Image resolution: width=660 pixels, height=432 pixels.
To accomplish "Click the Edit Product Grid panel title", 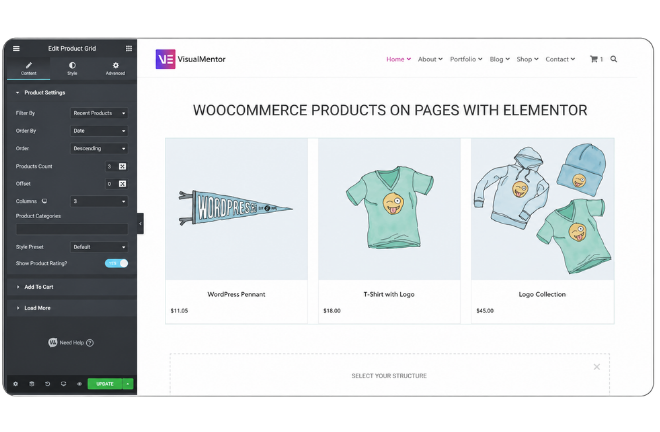I will tap(72, 49).
